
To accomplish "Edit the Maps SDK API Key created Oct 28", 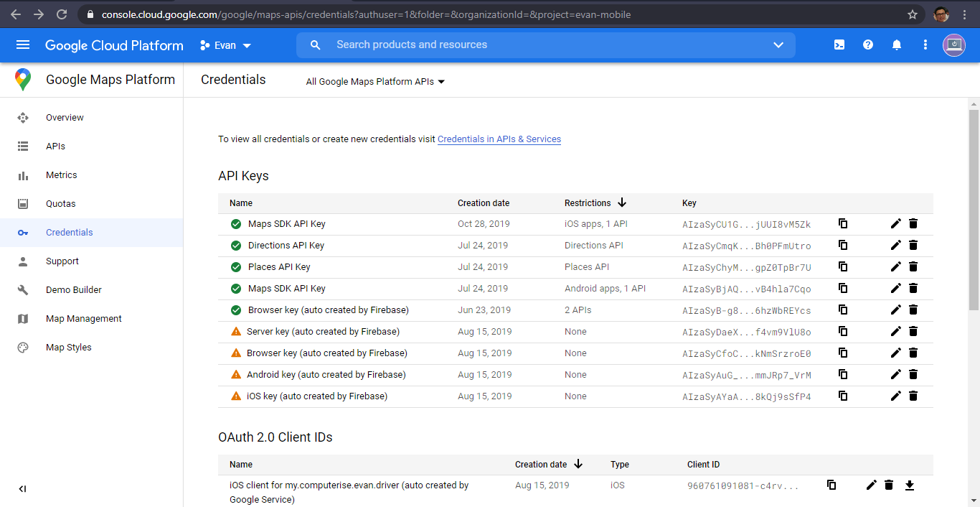I will [x=895, y=224].
